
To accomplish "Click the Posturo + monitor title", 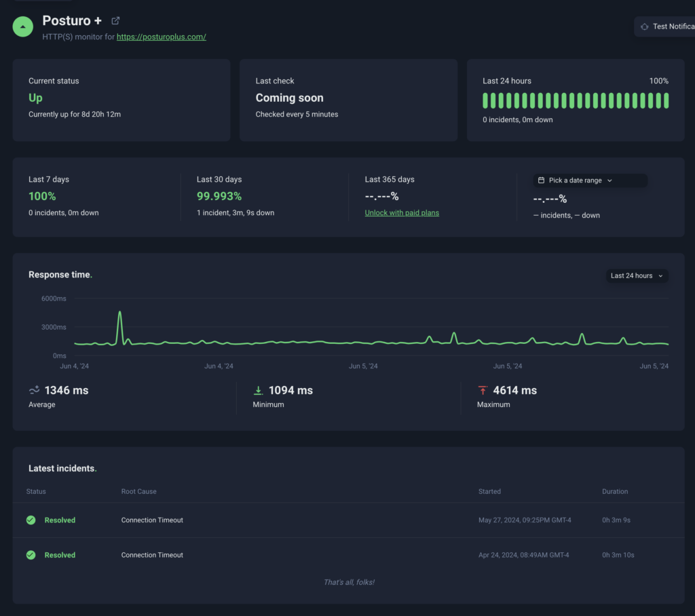I will 72,21.
